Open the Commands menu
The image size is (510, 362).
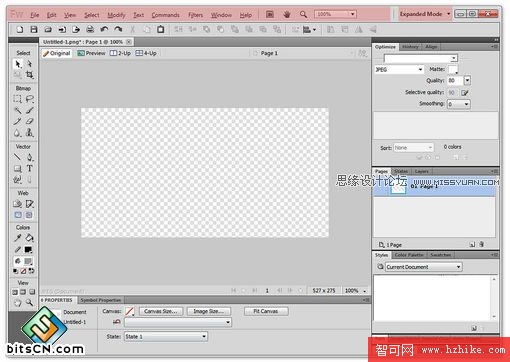tap(165, 15)
